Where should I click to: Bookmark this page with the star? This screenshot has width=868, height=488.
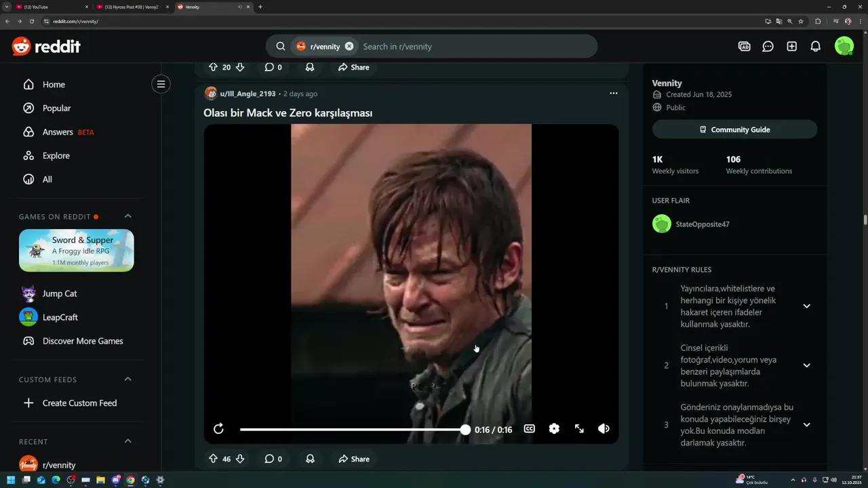point(801,21)
